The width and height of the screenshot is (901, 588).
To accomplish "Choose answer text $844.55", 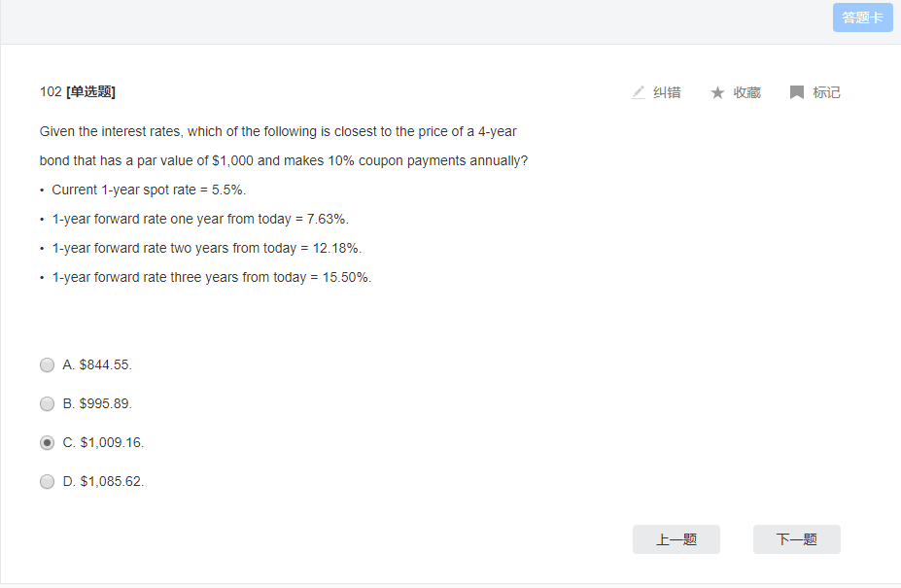I will [x=106, y=365].
